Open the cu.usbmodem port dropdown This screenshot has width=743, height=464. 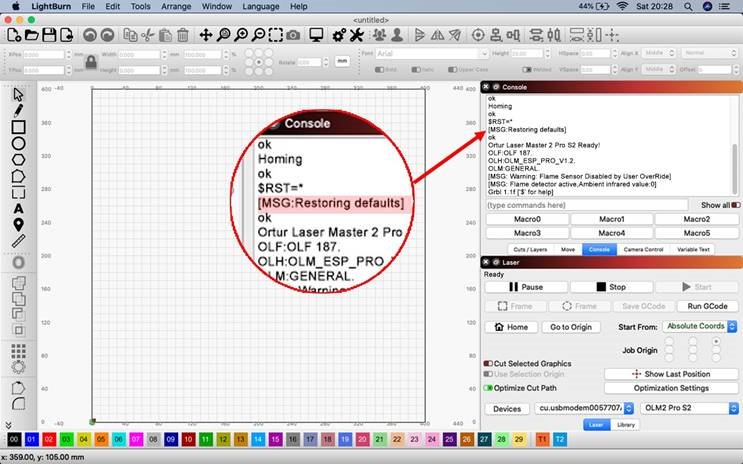[584, 408]
